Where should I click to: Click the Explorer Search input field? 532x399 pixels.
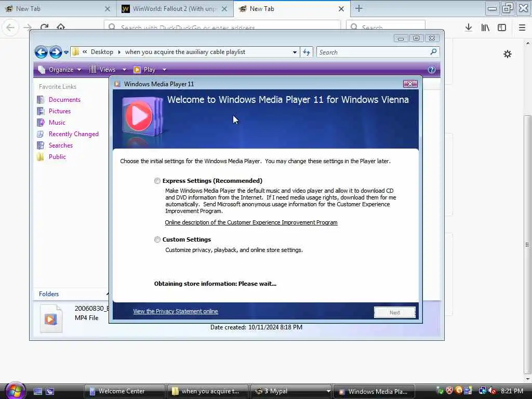click(x=373, y=52)
